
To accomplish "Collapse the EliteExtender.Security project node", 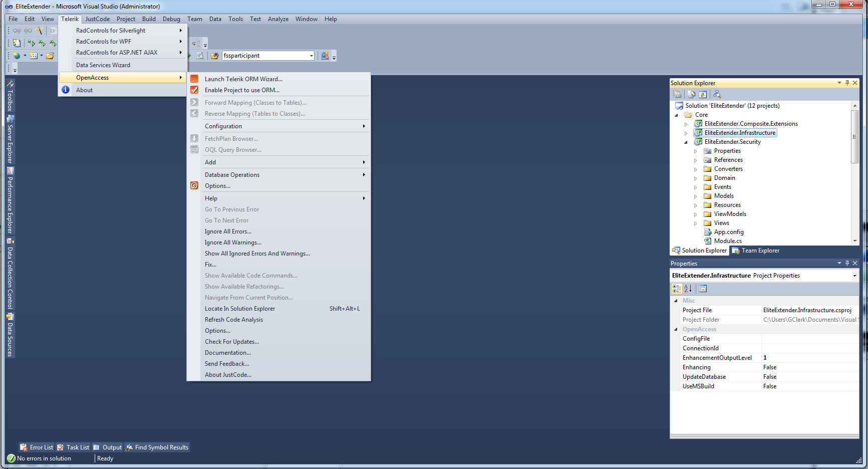I will pyautogui.click(x=686, y=142).
